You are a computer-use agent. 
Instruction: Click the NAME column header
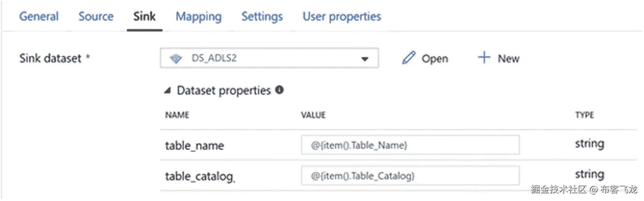[177, 115]
